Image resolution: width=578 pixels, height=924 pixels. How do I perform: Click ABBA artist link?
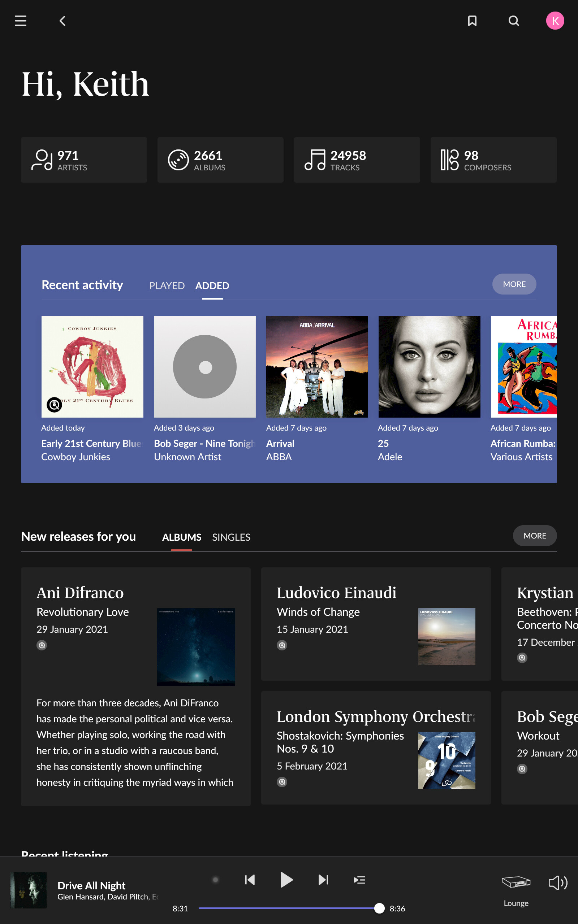click(x=279, y=457)
